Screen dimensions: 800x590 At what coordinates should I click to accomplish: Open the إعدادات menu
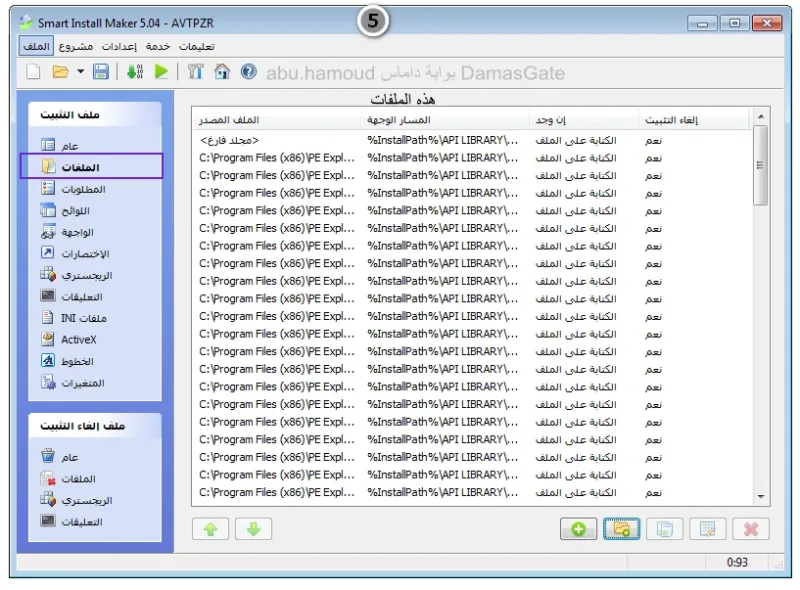coord(119,46)
